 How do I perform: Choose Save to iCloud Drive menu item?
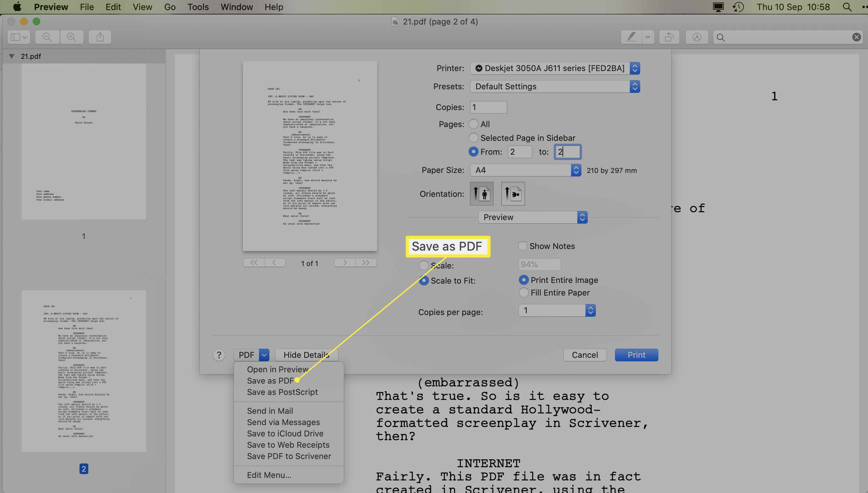[x=288, y=433]
